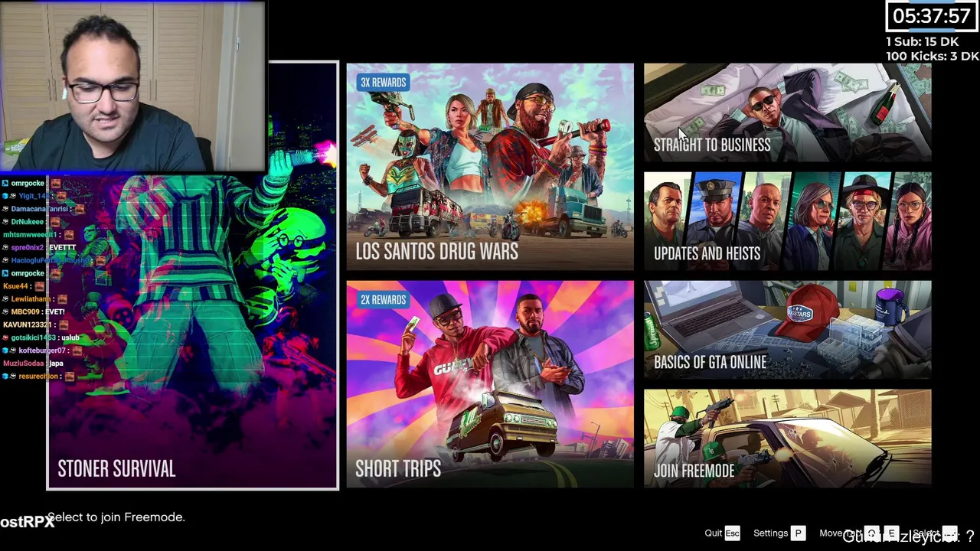Click chat username DrNukeee
Image resolution: width=980 pixels, height=551 pixels.
point(27,222)
